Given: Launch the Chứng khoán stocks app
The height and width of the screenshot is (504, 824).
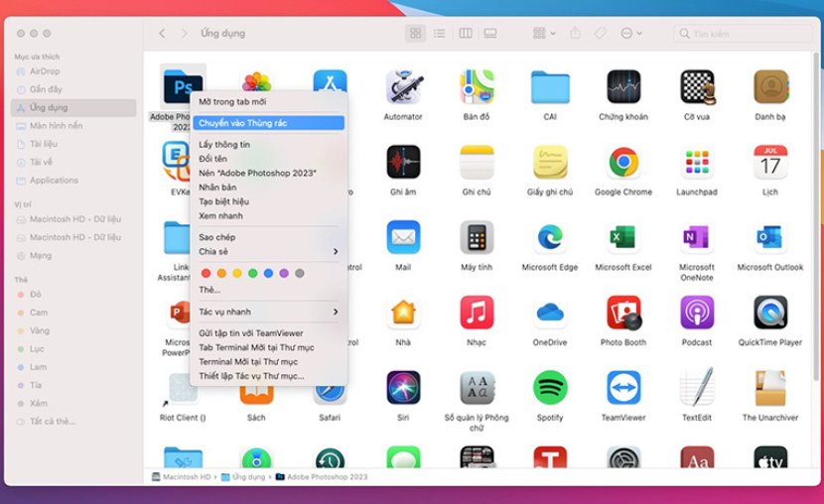Looking at the screenshot, I should click(623, 86).
